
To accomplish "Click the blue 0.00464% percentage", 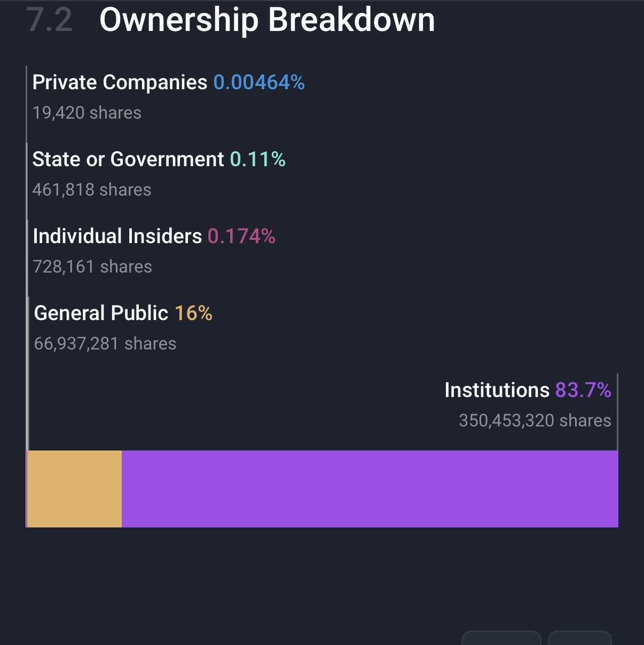I will (x=259, y=82).
